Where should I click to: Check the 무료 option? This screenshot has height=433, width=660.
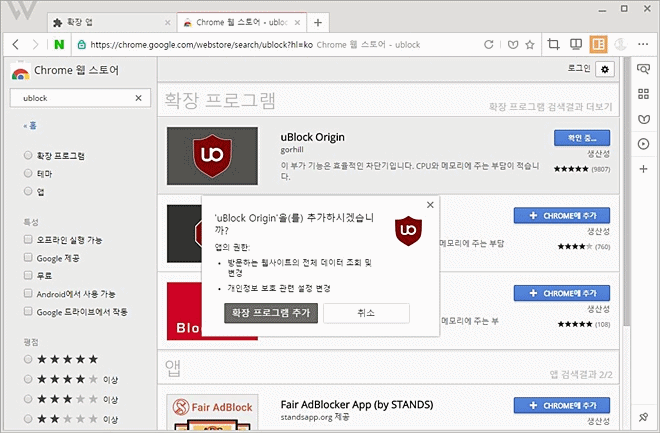coord(28,275)
